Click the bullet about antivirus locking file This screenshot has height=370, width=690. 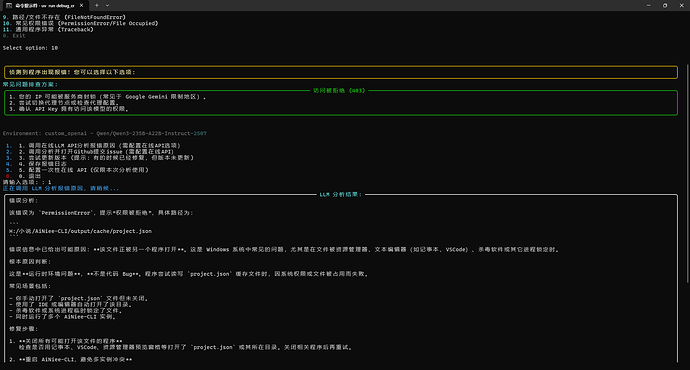click(x=66, y=311)
